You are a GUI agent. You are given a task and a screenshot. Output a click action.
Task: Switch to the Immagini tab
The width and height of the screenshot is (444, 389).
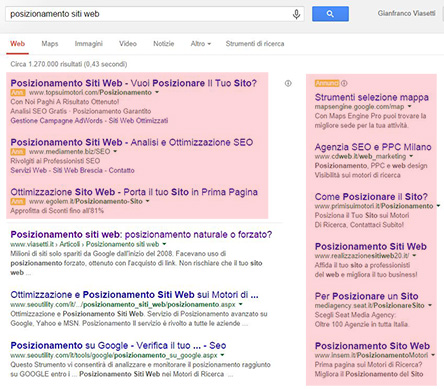pyautogui.click(x=89, y=44)
